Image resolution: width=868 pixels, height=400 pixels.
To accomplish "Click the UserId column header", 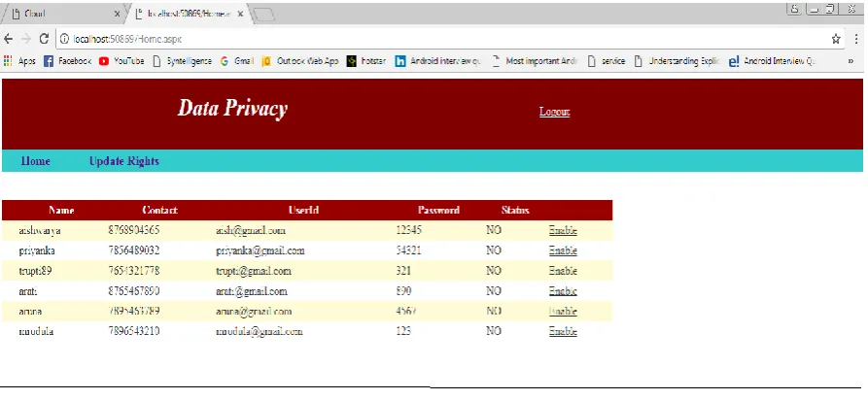I will 303,211.
